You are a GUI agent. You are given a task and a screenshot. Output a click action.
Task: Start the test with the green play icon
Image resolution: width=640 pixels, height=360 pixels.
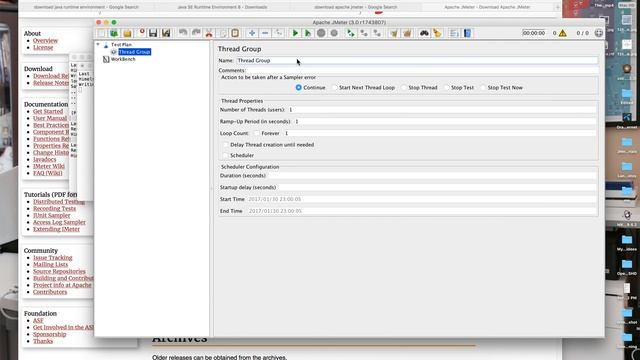pyautogui.click(x=295, y=33)
